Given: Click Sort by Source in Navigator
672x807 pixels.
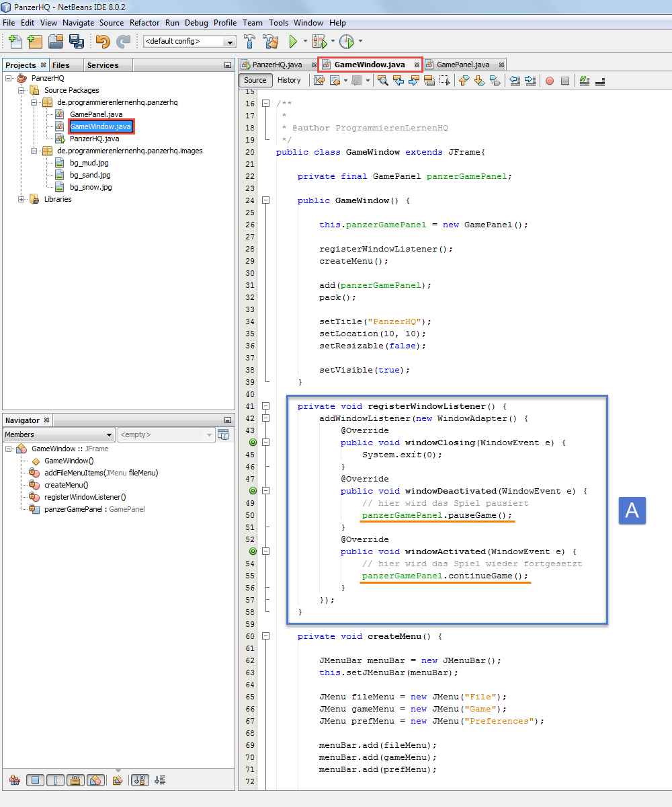Looking at the screenshot, I should click(x=160, y=780).
